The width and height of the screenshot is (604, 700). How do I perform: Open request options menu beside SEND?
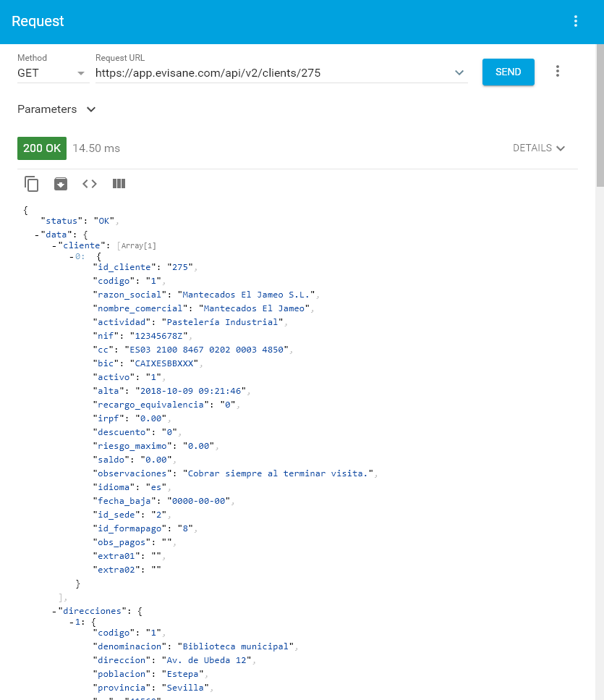point(557,71)
